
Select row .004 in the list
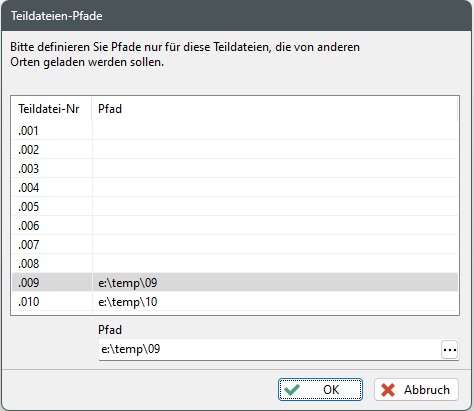pos(235,187)
